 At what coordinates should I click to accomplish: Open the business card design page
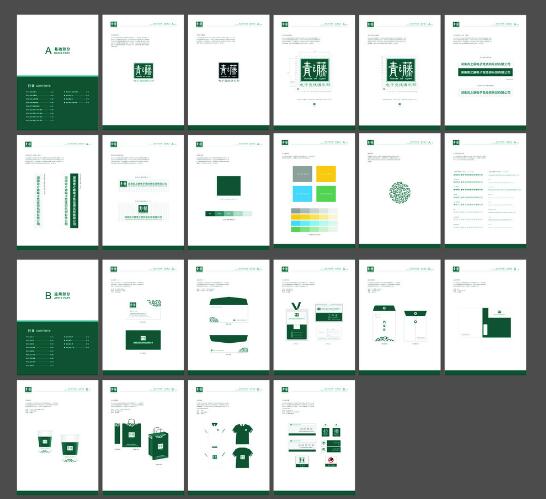click(x=143, y=317)
